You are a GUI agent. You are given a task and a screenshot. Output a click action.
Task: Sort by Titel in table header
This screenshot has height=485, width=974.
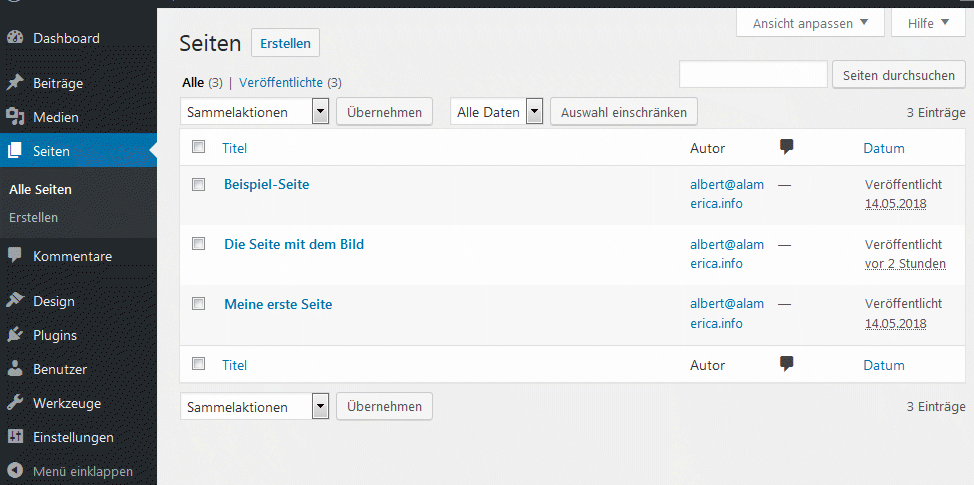pyautogui.click(x=234, y=148)
